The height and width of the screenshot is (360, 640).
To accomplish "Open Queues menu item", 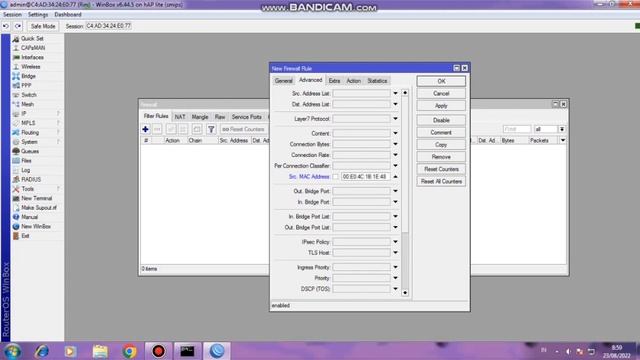I will click(30, 151).
